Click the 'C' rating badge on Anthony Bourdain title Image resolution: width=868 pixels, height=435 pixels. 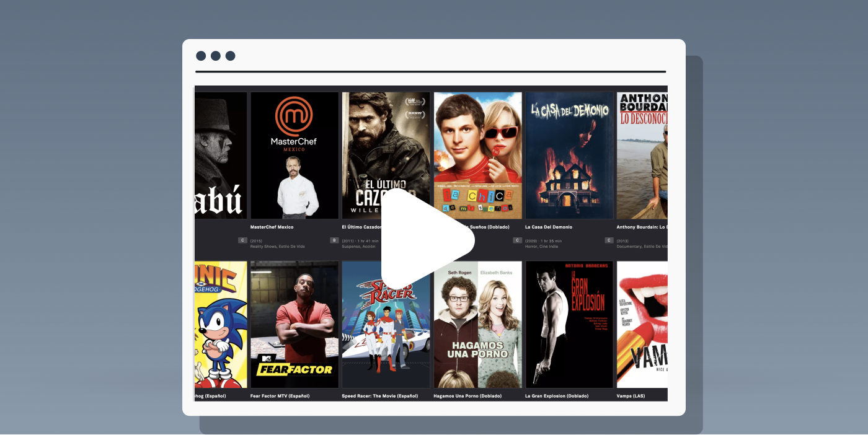point(609,240)
